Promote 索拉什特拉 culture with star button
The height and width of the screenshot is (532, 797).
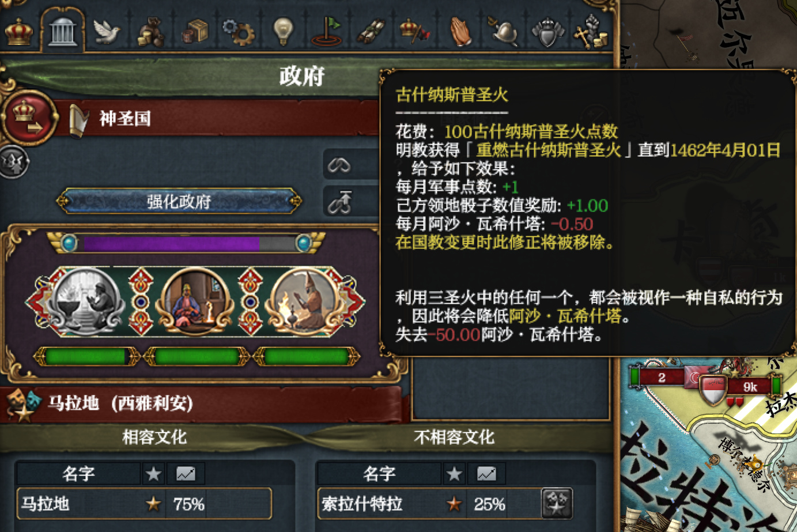pos(556,503)
